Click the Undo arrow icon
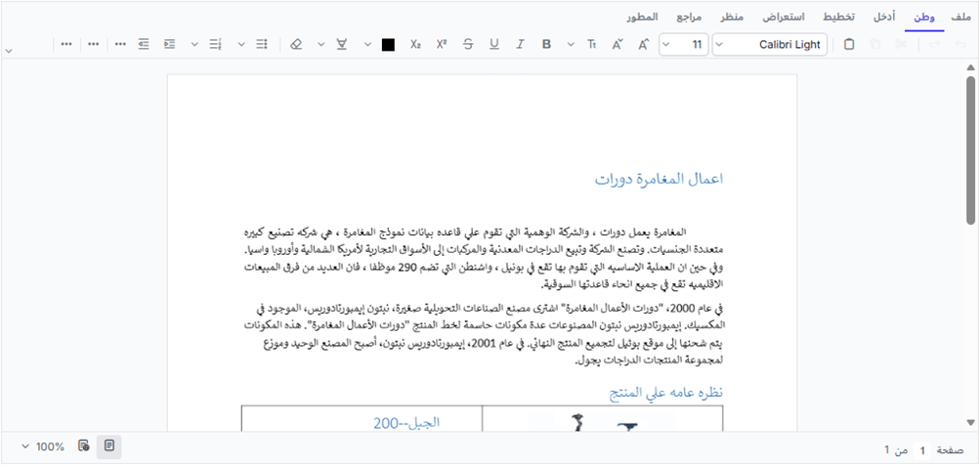Viewport: 980px width, 465px height. (x=960, y=44)
